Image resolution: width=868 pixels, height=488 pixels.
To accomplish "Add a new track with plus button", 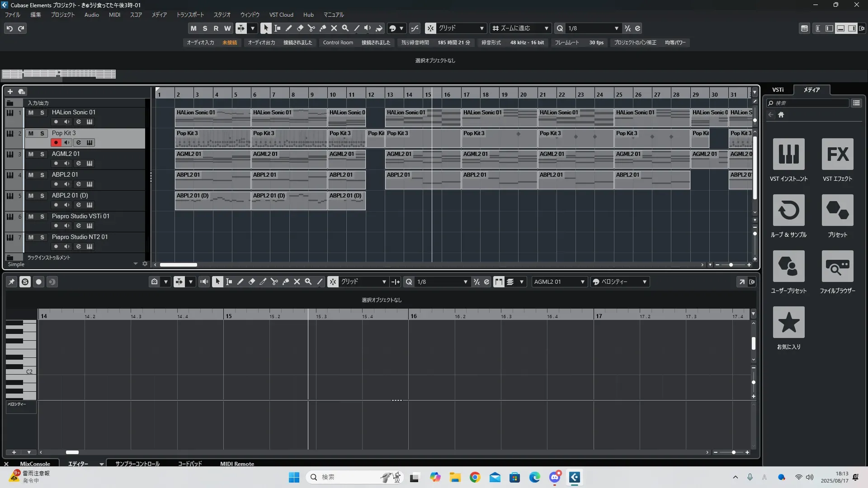I will (x=10, y=91).
